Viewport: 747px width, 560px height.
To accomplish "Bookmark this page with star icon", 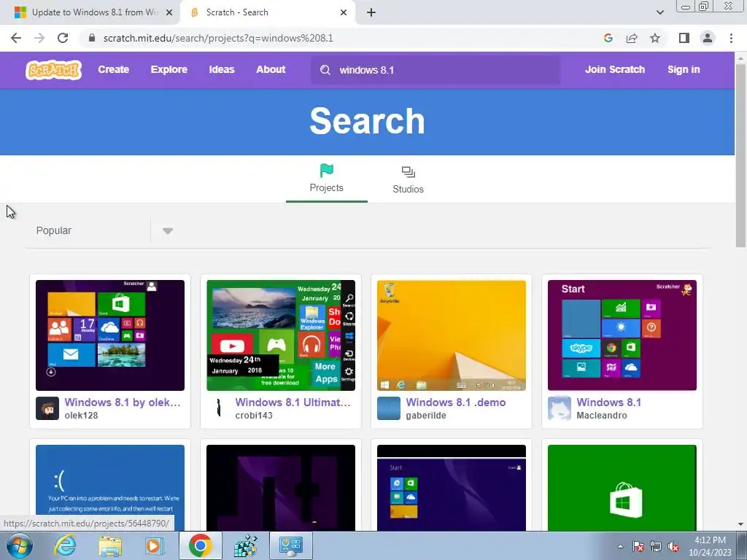I will tap(655, 38).
